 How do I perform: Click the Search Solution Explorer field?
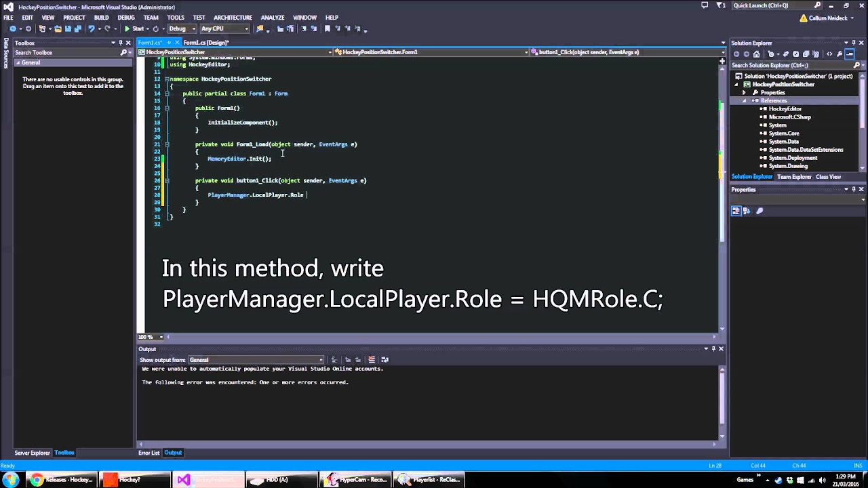point(791,66)
